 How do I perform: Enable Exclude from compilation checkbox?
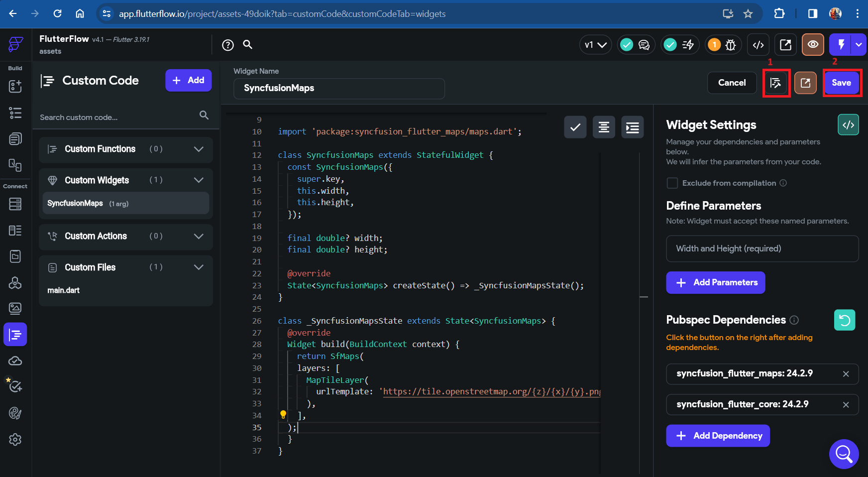pyautogui.click(x=672, y=183)
